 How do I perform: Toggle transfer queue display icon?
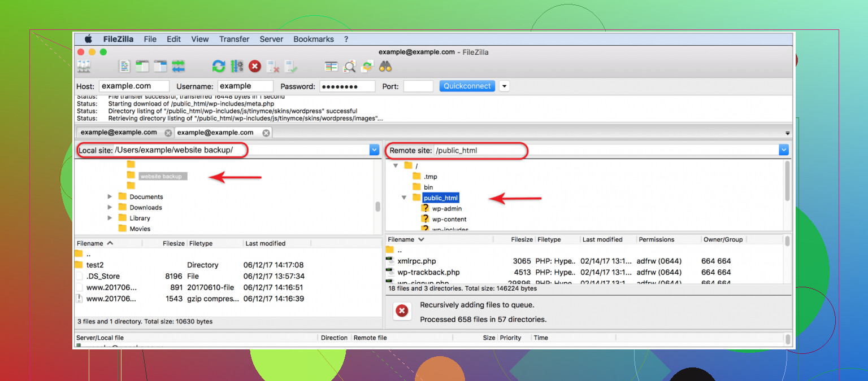[179, 67]
